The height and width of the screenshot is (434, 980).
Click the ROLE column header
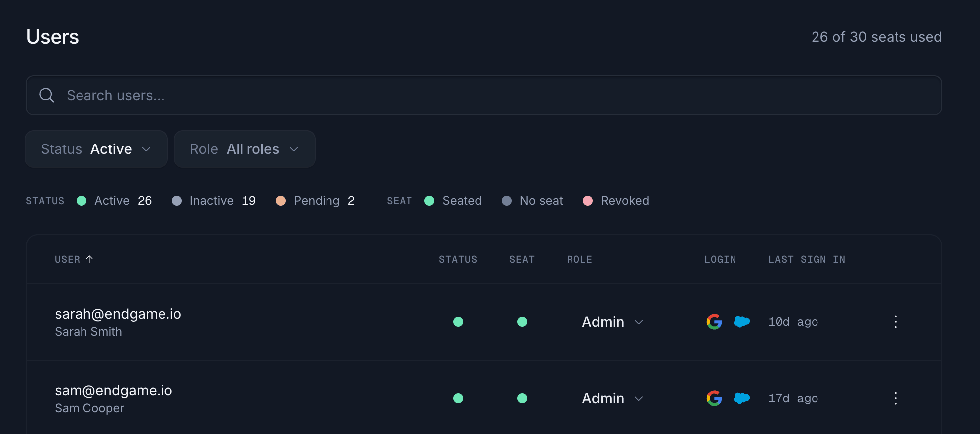coord(579,259)
